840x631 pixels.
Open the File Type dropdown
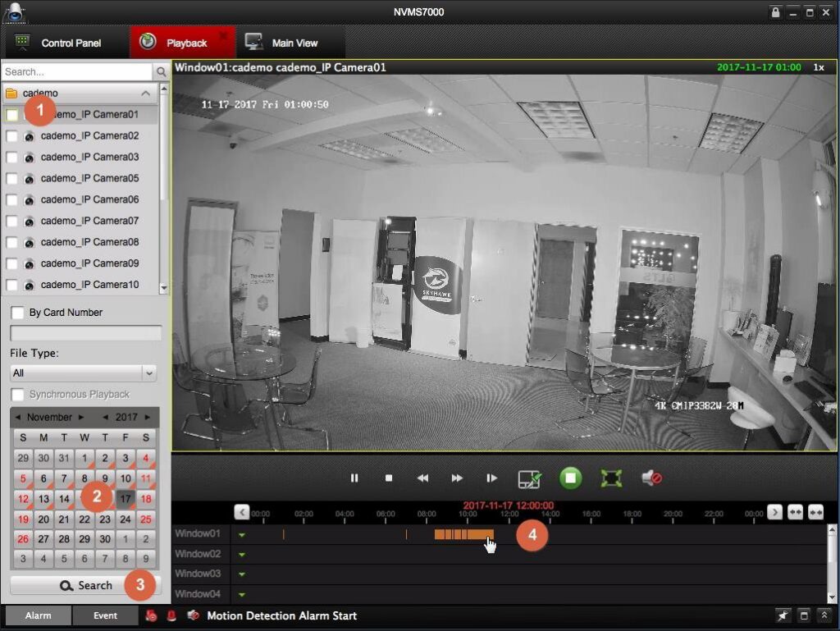coord(84,373)
